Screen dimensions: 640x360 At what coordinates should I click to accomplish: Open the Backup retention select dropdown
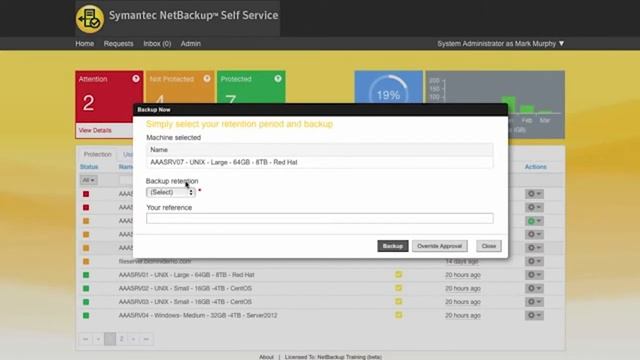[x=171, y=192]
